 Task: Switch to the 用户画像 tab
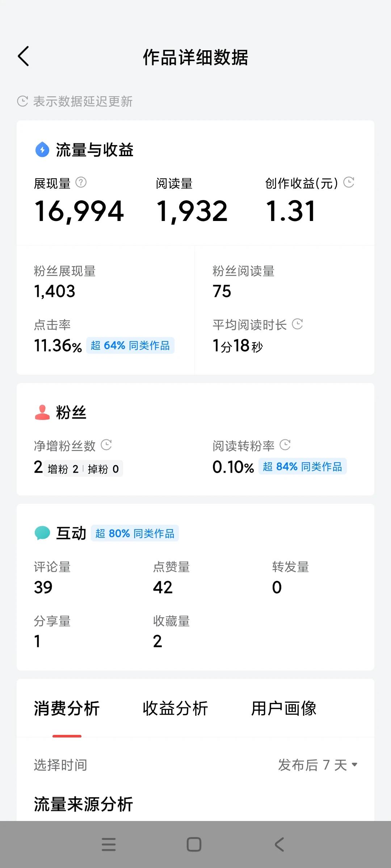click(x=284, y=708)
